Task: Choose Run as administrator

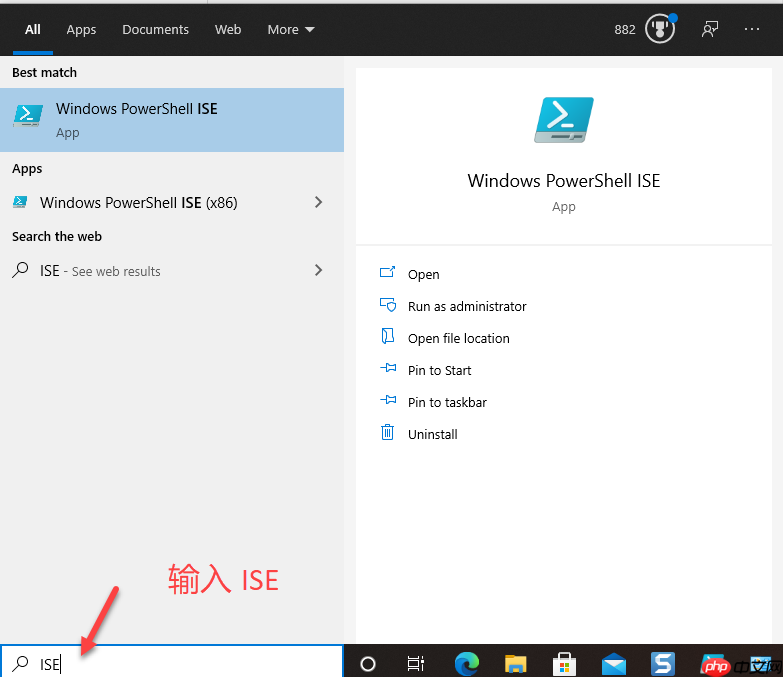Action: (467, 306)
